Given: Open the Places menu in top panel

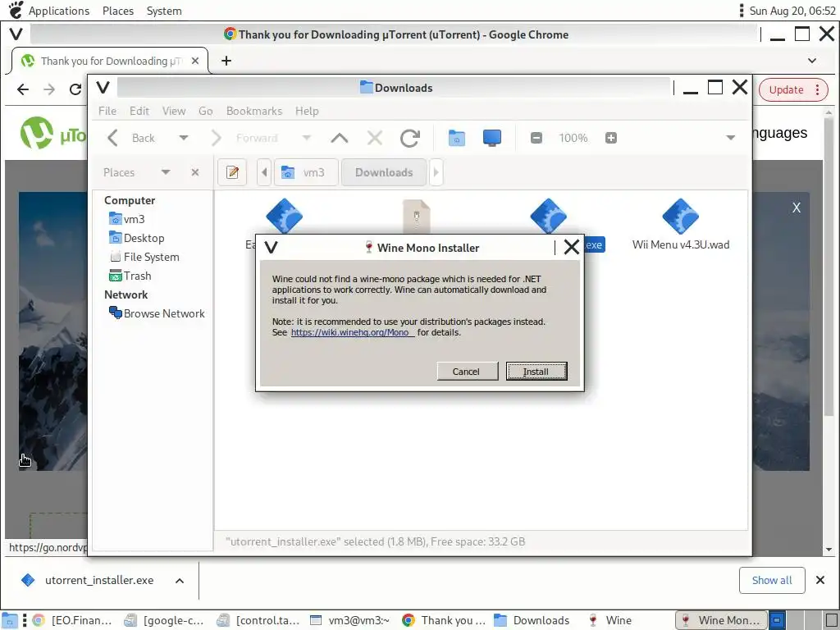Looking at the screenshot, I should click(118, 11).
